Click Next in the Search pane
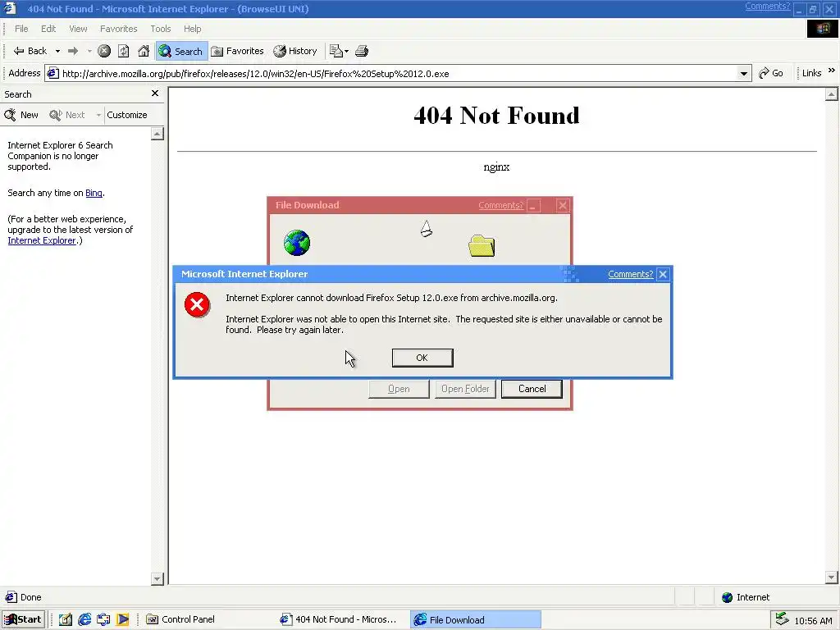The height and width of the screenshot is (630, 840). pos(67,115)
